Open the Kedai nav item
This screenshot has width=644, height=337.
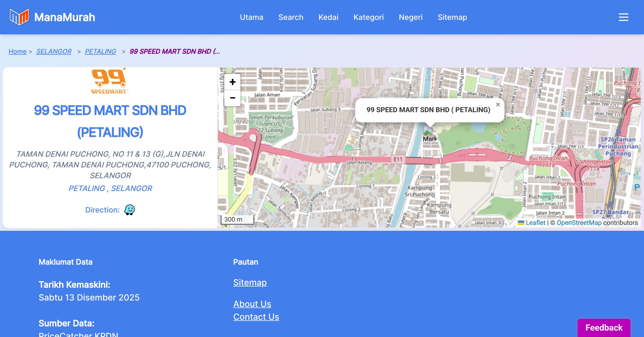click(x=328, y=17)
